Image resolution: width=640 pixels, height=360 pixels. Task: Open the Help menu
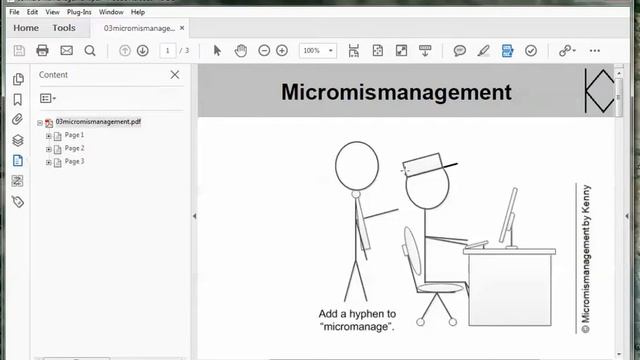(x=138, y=12)
